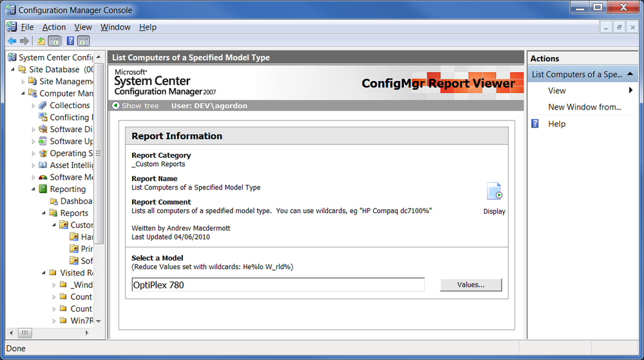The width and height of the screenshot is (644, 360).
Task: Click the tree pane scroll right arrow
Action: pyautogui.click(x=87, y=333)
